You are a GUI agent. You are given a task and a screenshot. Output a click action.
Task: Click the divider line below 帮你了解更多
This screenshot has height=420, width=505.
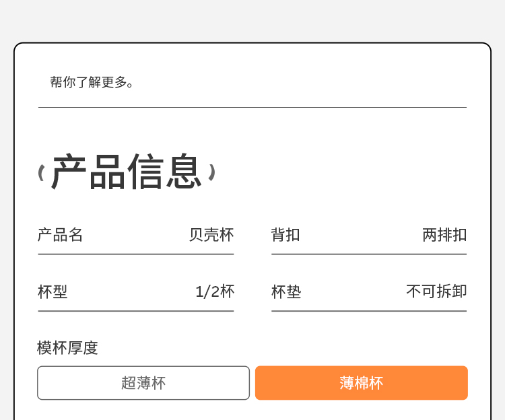tap(252, 107)
